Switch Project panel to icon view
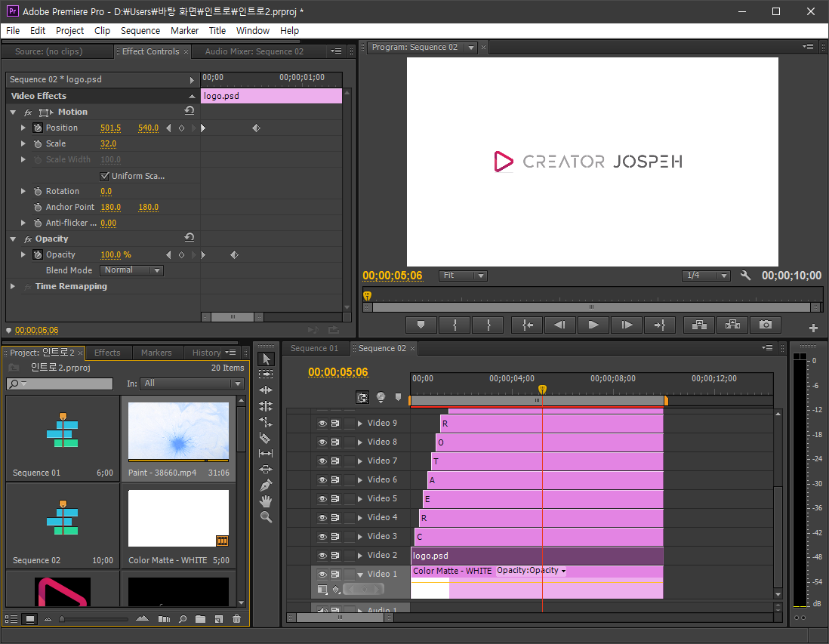 [30, 618]
